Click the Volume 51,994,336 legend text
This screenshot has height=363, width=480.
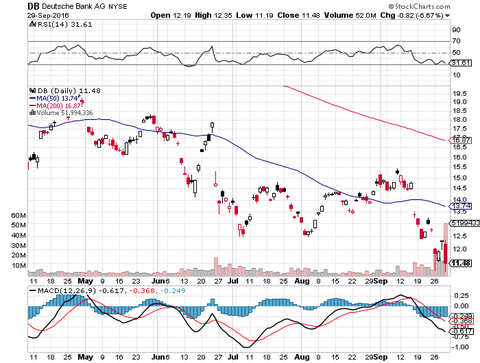point(64,113)
